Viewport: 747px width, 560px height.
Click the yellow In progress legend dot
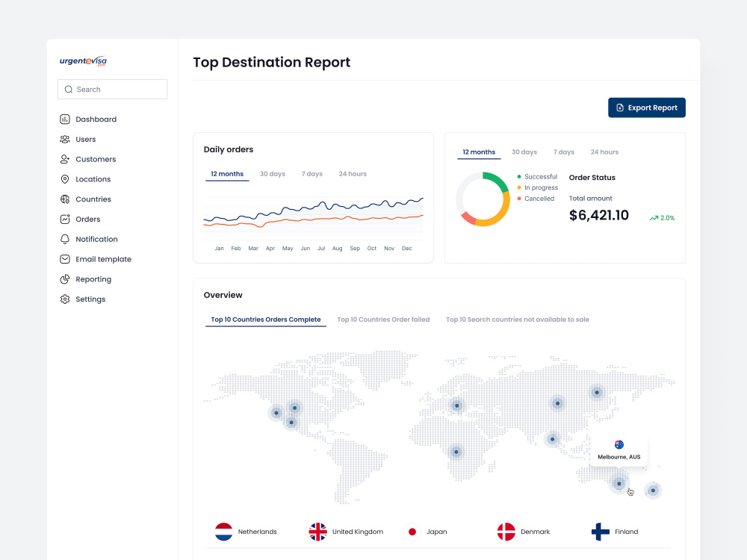519,187
